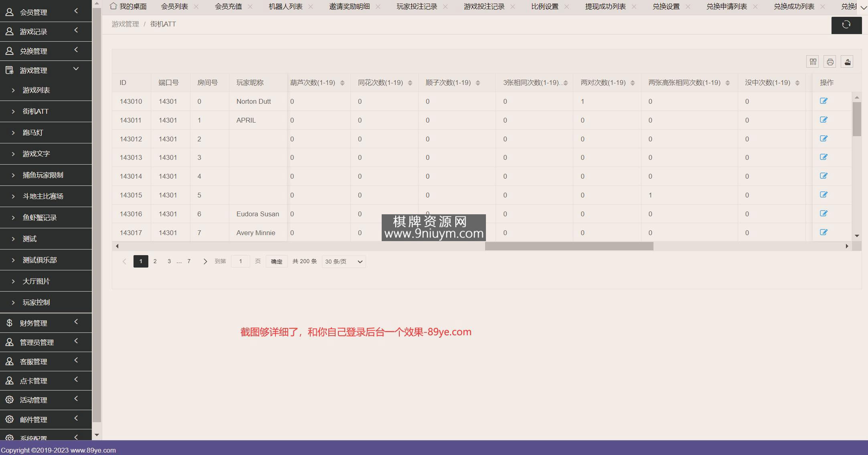Image resolution: width=868 pixels, height=455 pixels.
Task: Switch to the 提现成功列表 tab
Action: click(605, 6)
